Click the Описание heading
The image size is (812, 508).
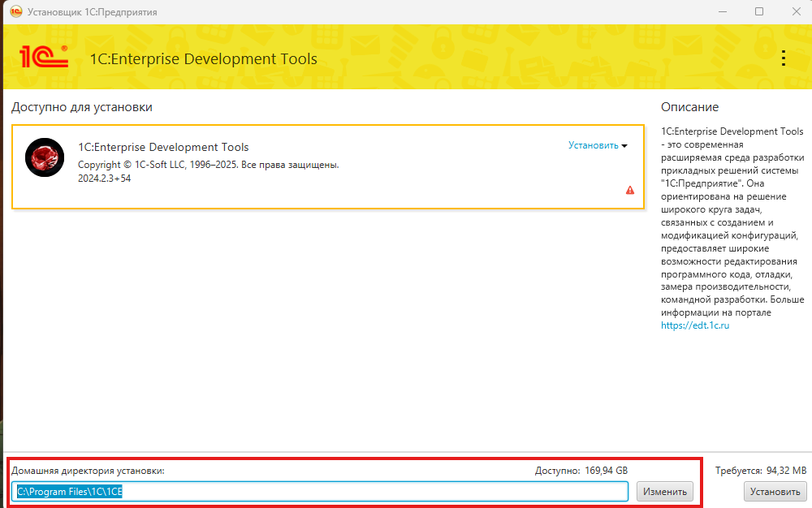(x=689, y=107)
